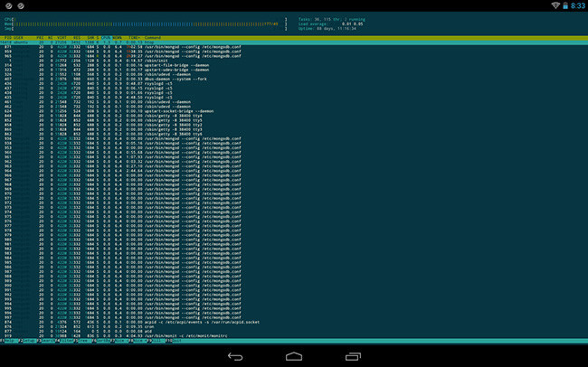Viewport: 588px width, 367px height.
Task: Click the Swp usage meter bar
Action: pos(146,29)
